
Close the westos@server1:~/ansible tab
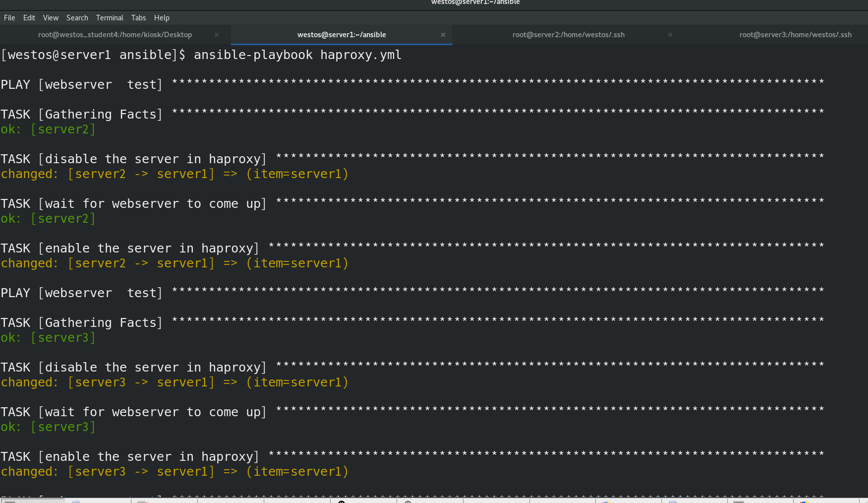coord(443,35)
